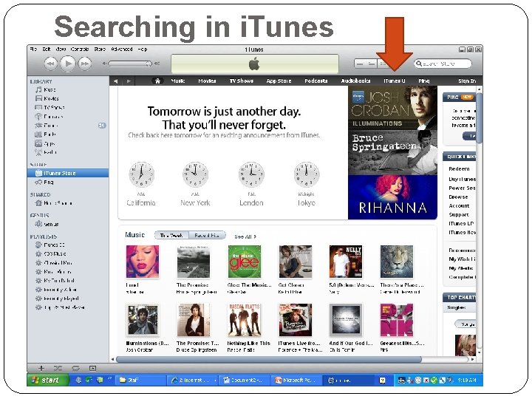This screenshot has height=399, width=532.
Task: Open the Pink Greatest Hits album cover
Action: [397, 320]
